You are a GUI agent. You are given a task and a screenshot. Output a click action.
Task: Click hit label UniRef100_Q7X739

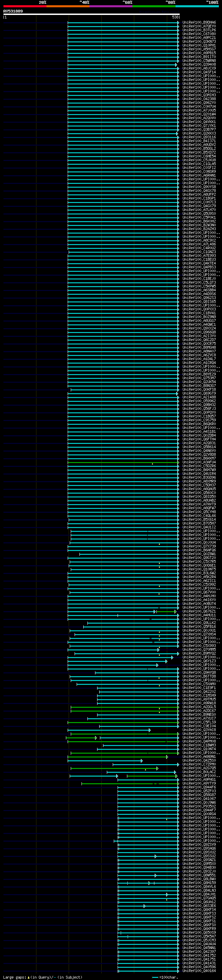(x=199, y=546)
